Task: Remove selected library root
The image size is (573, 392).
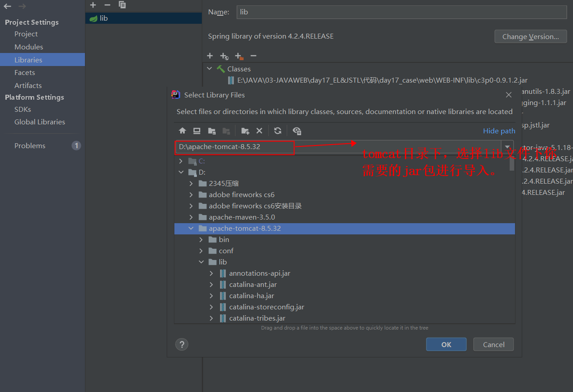Action: pos(253,56)
